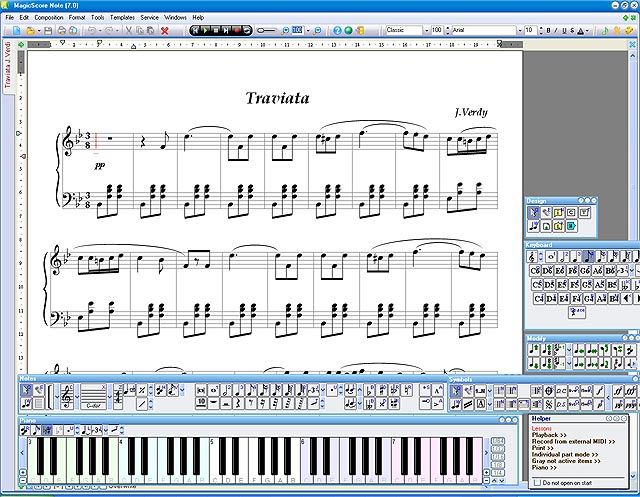Open Record from external MIDI lesson
This screenshot has width=640, height=497.
click(573, 442)
